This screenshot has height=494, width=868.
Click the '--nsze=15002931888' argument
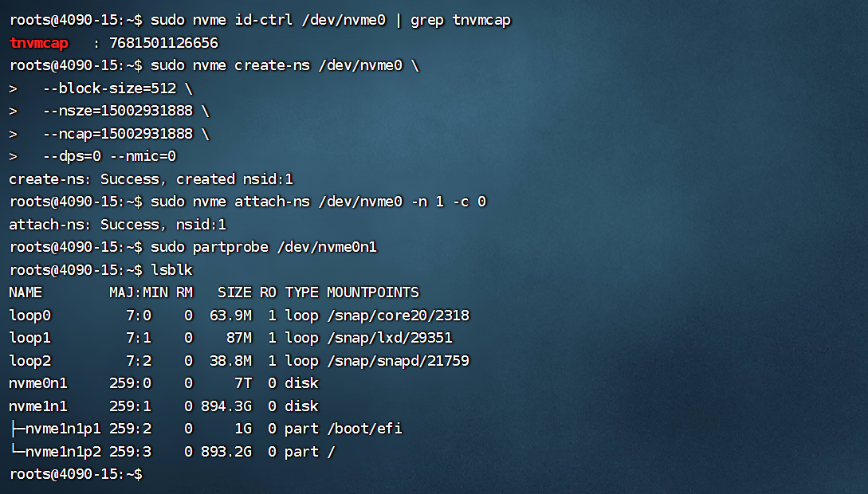pyautogui.click(x=118, y=111)
